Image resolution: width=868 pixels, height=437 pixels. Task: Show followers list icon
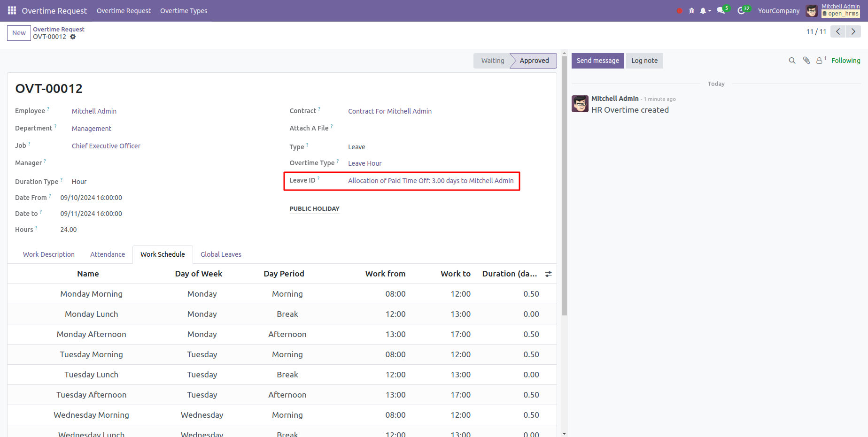tap(820, 61)
